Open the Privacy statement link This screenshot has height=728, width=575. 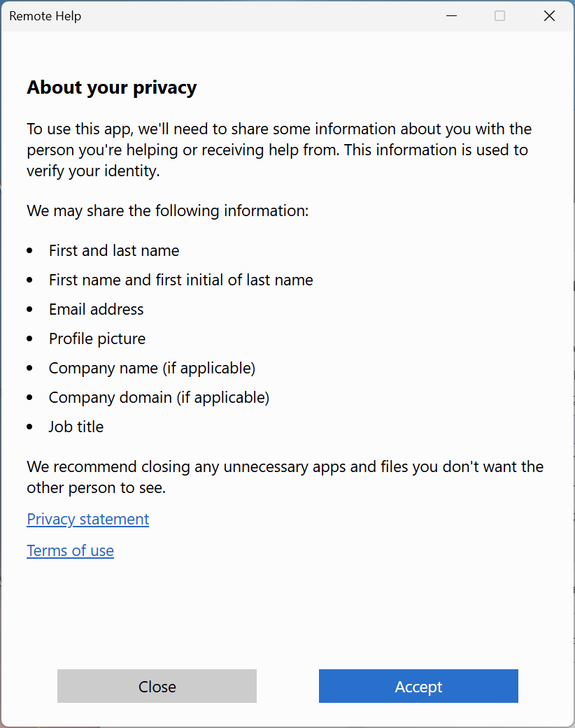[x=87, y=519]
